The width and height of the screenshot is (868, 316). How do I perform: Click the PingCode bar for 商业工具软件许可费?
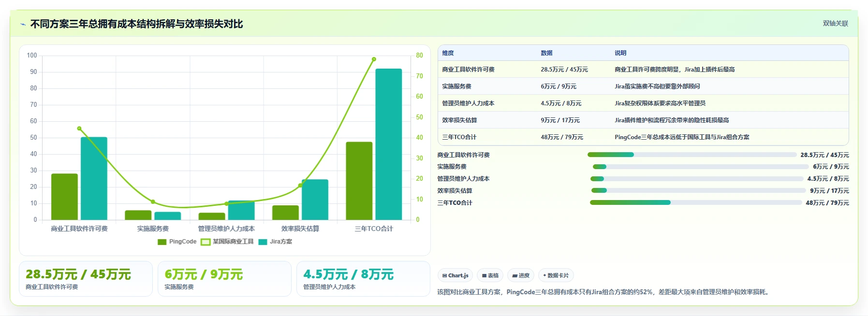point(64,197)
